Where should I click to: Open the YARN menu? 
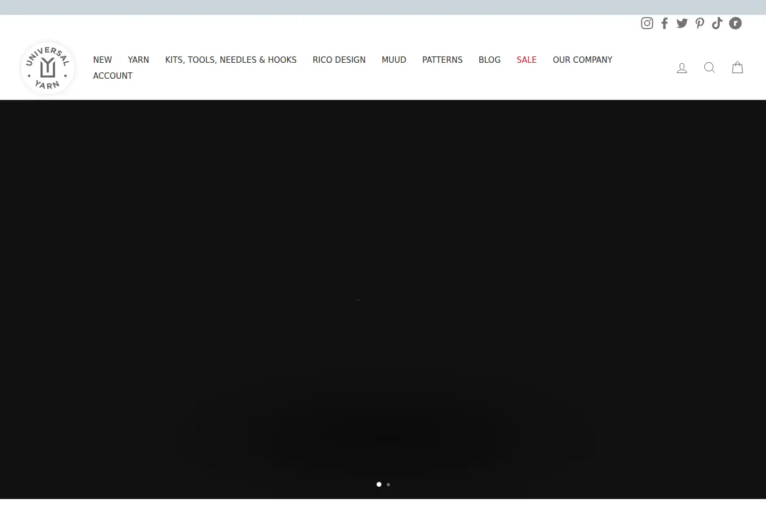pyautogui.click(x=138, y=60)
